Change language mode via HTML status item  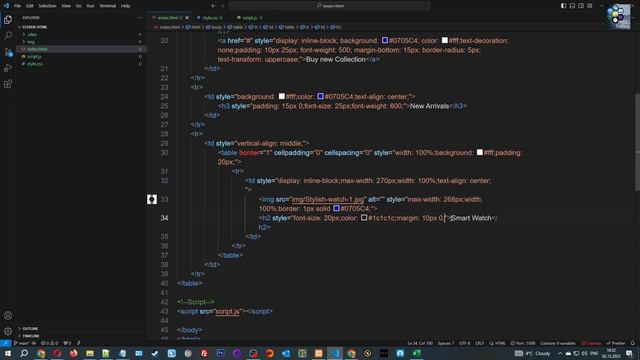click(x=498, y=343)
